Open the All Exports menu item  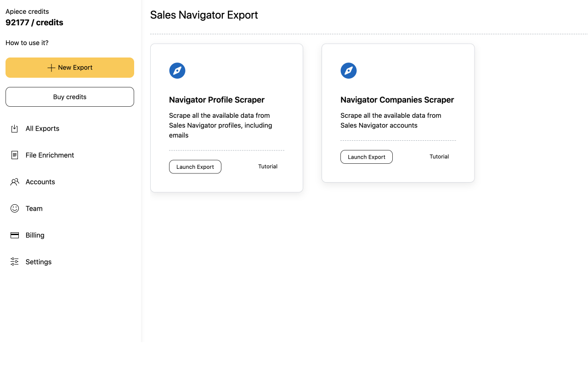(42, 128)
